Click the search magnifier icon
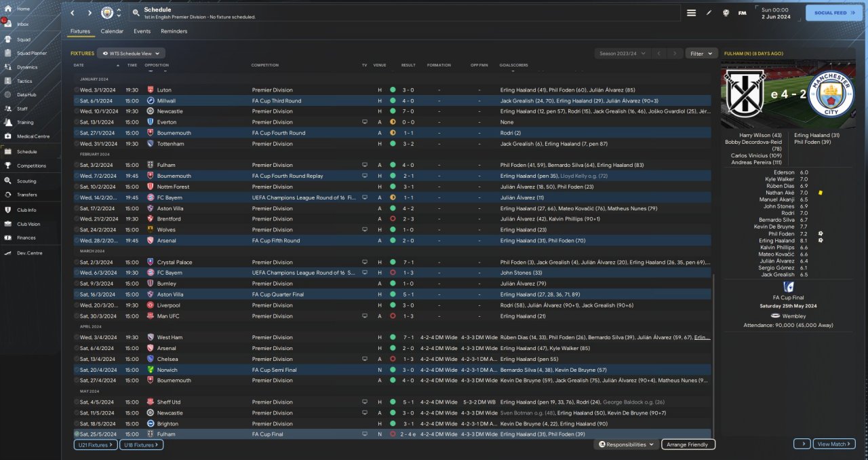 136,13
